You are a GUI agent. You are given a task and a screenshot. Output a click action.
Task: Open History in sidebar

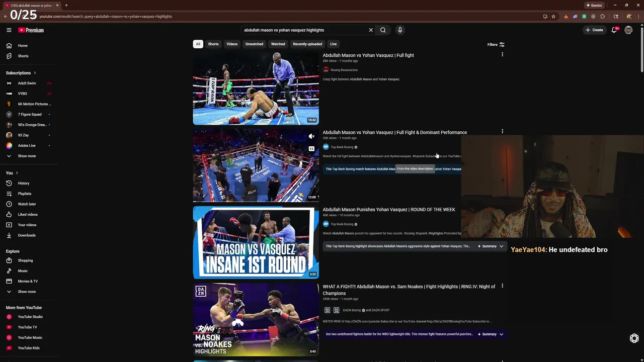29,183
